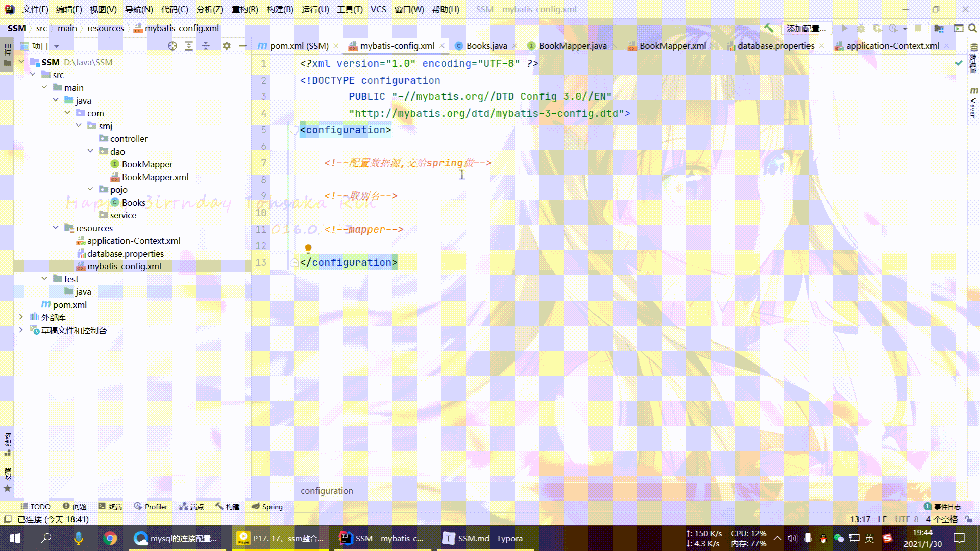
Task: Click the search everywhere magnifier icon
Action: [x=972, y=28]
